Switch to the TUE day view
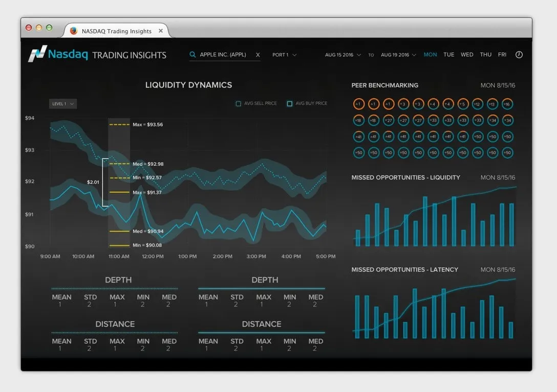The image size is (557, 392). pyautogui.click(x=448, y=54)
